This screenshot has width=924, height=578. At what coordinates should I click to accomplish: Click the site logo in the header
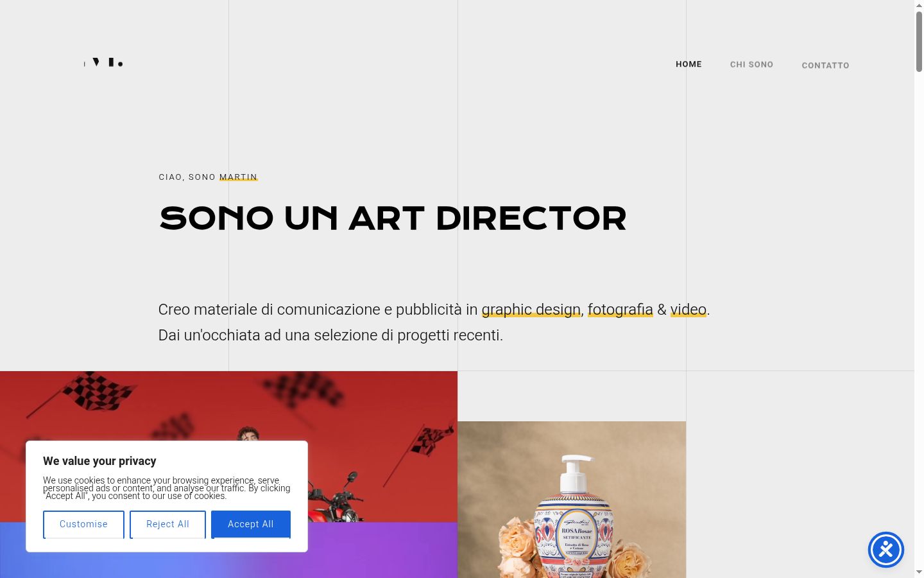click(x=103, y=62)
